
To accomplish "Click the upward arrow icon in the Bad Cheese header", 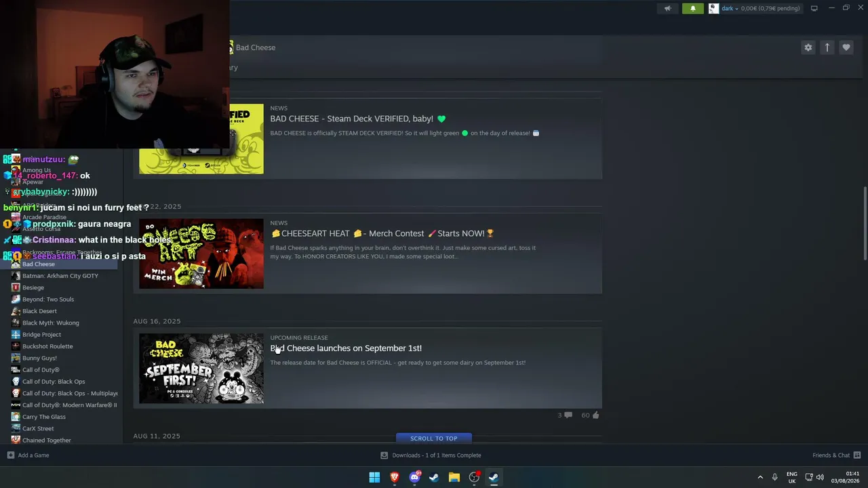I will point(827,47).
